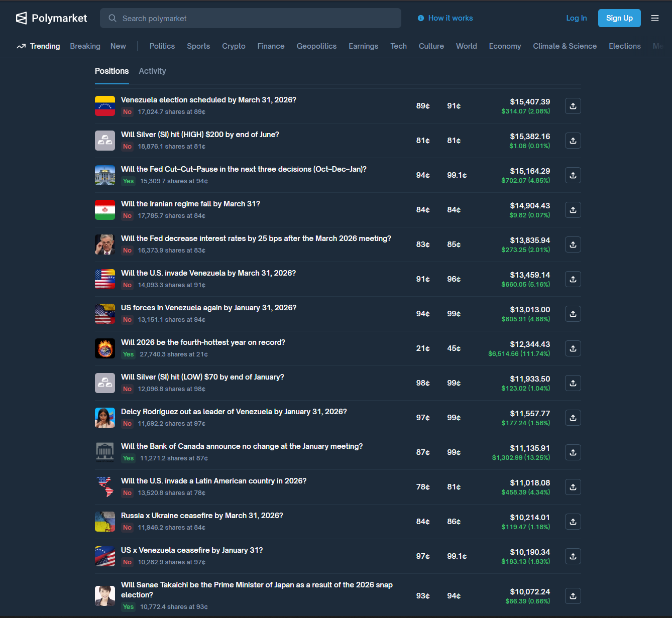Open the Trending section

pyautogui.click(x=38, y=46)
